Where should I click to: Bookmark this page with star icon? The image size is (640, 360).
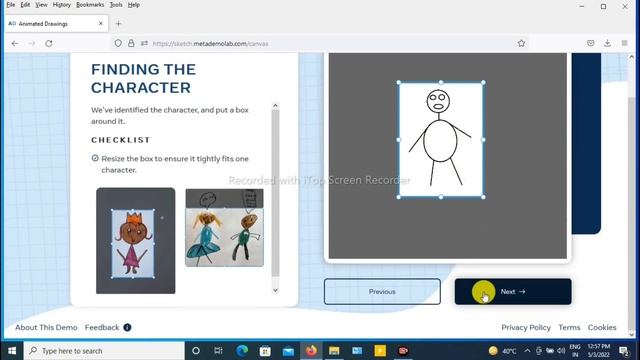[521, 43]
